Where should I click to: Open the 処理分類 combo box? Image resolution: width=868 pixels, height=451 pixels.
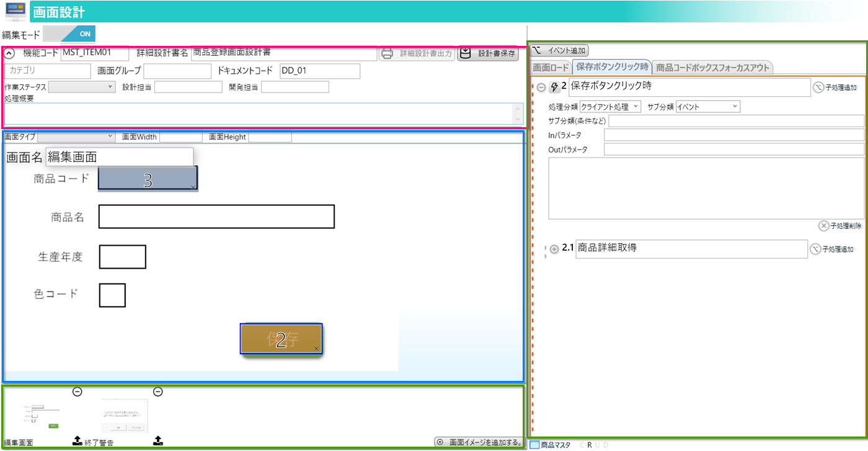point(610,107)
